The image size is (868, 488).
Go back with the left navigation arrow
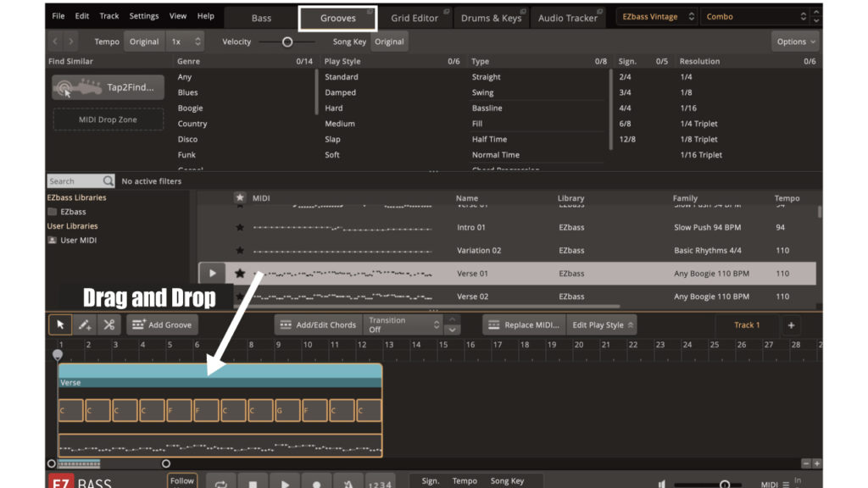click(55, 42)
